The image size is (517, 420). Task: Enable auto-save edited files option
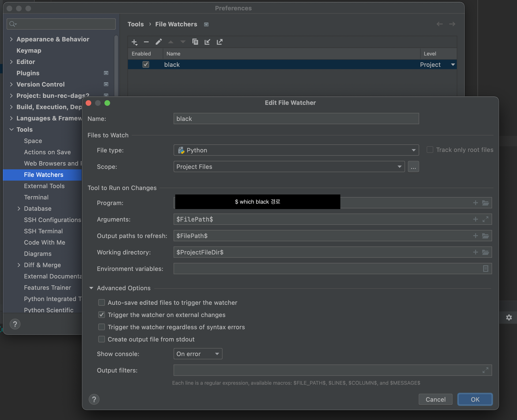(102, 302)
